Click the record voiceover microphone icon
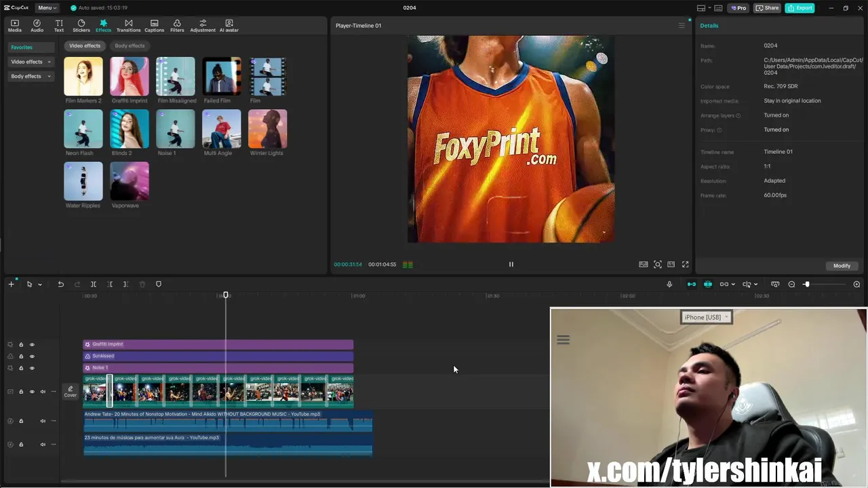Image resolution: width=868 pixels, height=488 pixels. click(669, 285)
